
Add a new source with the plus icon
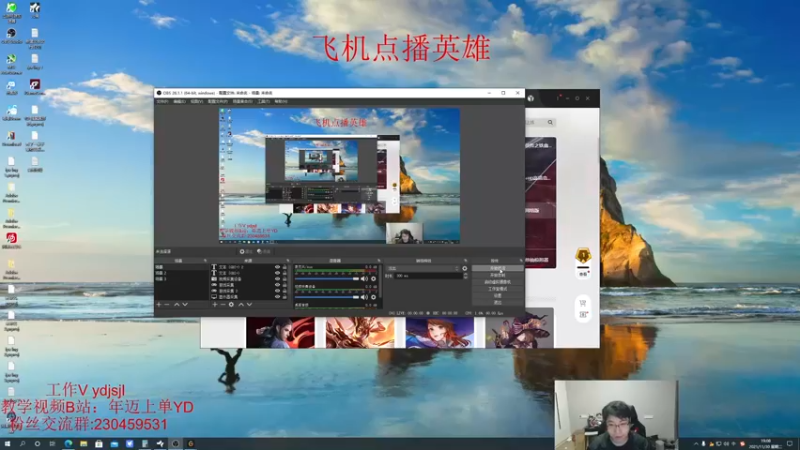pos(215,305)
